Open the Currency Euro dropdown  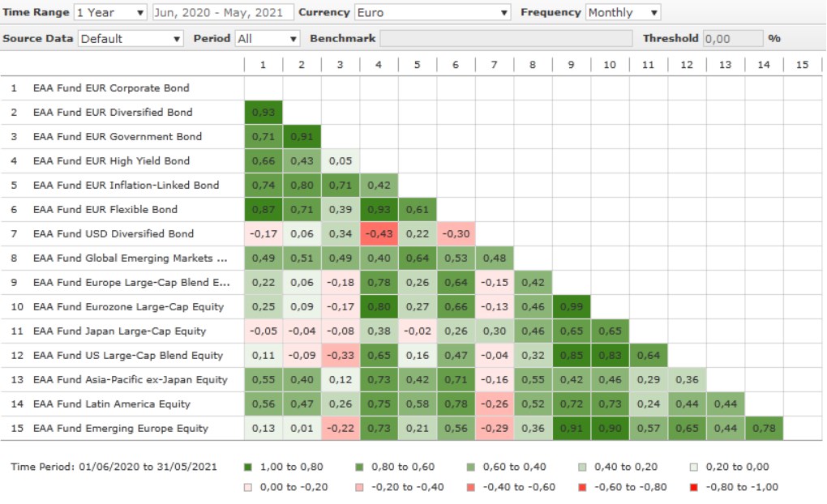click(x=433, y=12)
